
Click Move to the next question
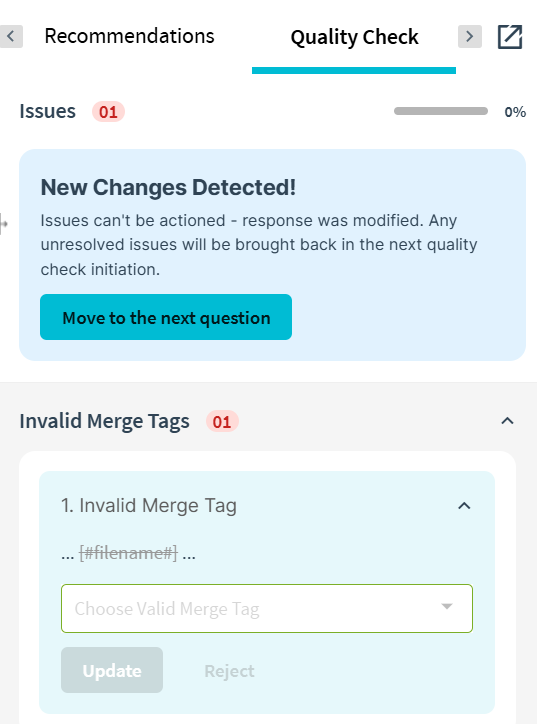click(x=166, y=317)
